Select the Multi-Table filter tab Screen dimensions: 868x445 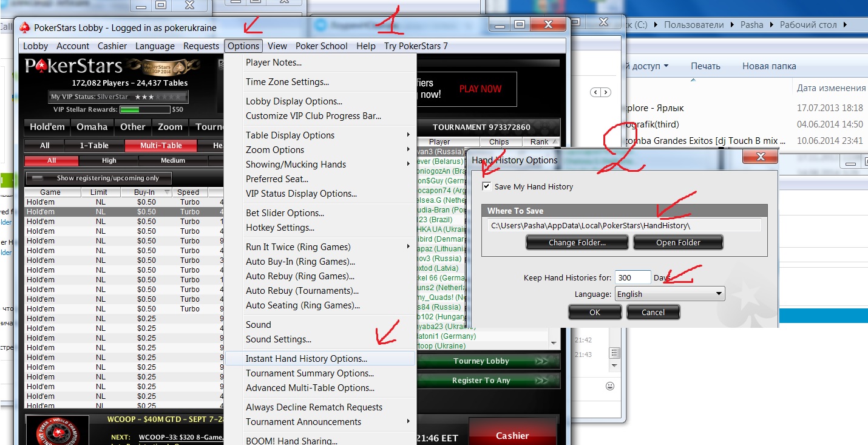pyautogui.click(x=161, y=146)
